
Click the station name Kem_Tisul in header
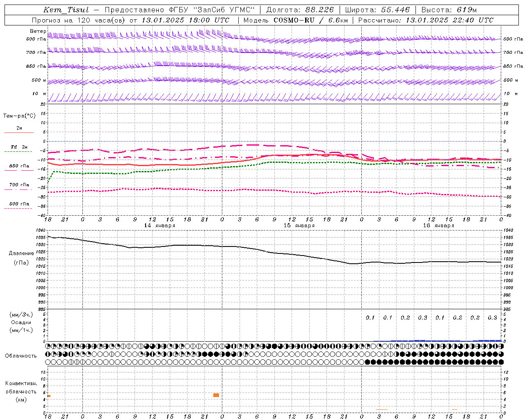click(66, 10)
